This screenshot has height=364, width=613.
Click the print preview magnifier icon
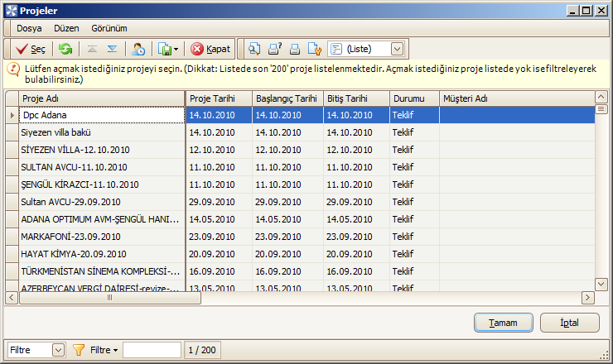tap(254, 49)
